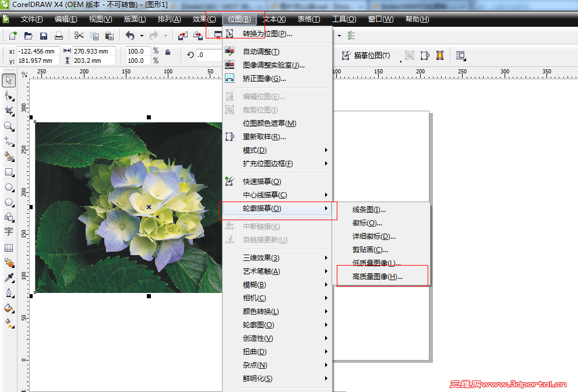Open the 编辑(E) menu
578x392 pixels.
[66, 19]
